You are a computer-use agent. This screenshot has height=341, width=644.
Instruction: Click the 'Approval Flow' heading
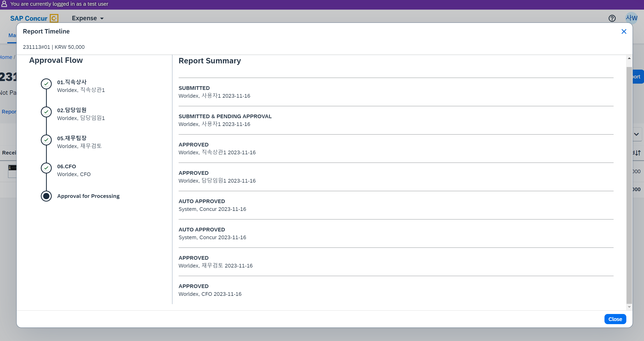click(x=56, y=60)
